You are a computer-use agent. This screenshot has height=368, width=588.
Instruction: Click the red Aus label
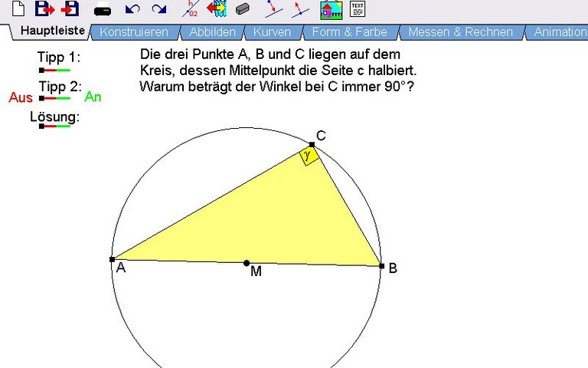[21, 97]
